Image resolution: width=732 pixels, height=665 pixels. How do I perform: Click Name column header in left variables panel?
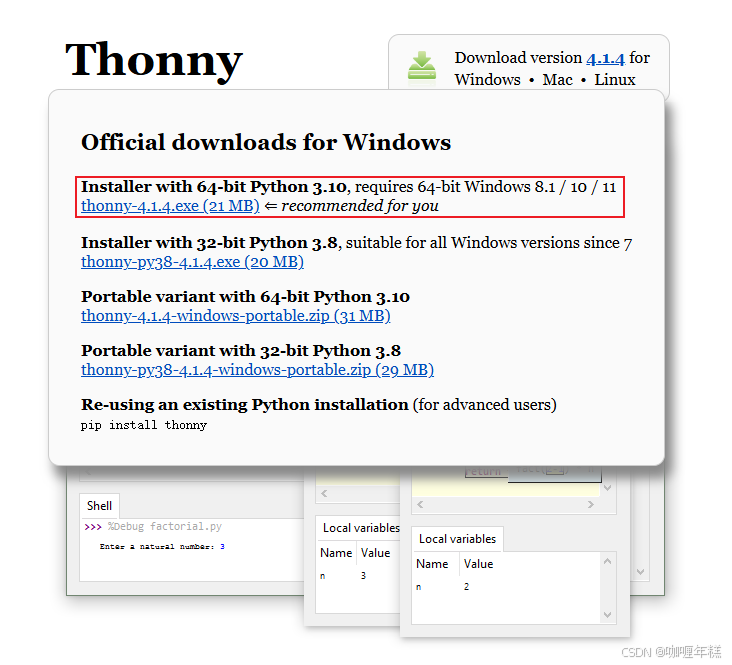click(x=336, y=553)
